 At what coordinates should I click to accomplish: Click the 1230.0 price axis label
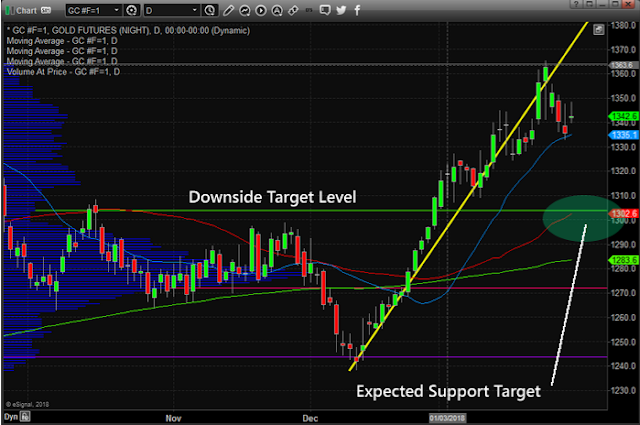(623, 390)
